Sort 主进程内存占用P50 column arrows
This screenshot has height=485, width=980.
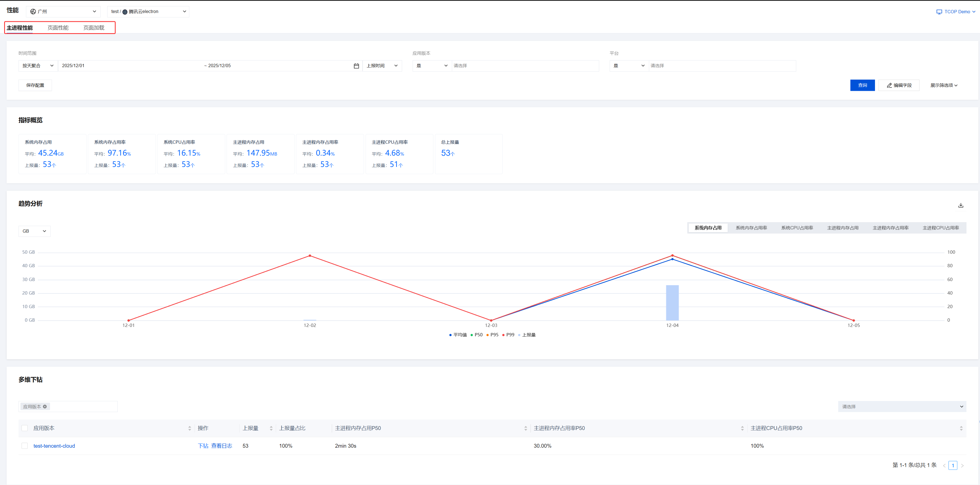pyautogui.click(x=525, y=428)
